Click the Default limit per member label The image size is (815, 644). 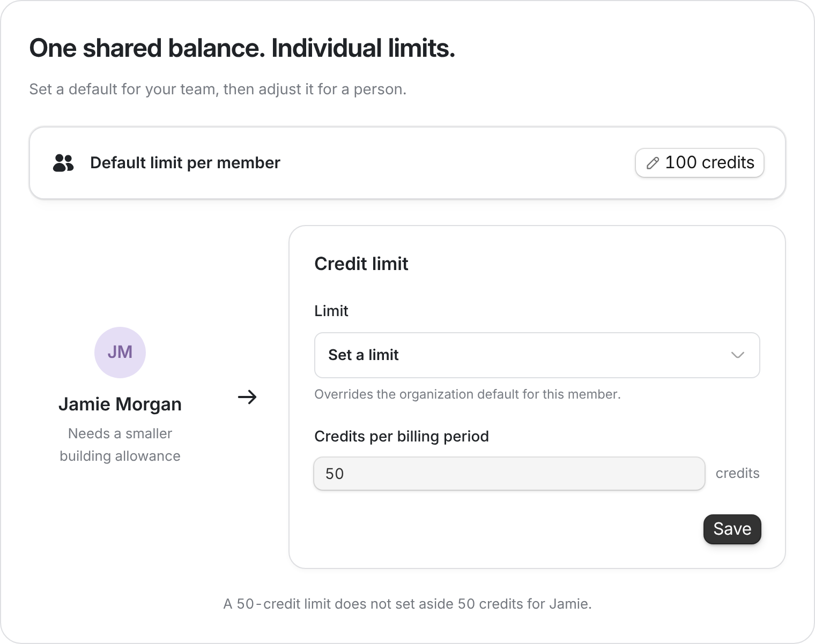coord(185,163)
